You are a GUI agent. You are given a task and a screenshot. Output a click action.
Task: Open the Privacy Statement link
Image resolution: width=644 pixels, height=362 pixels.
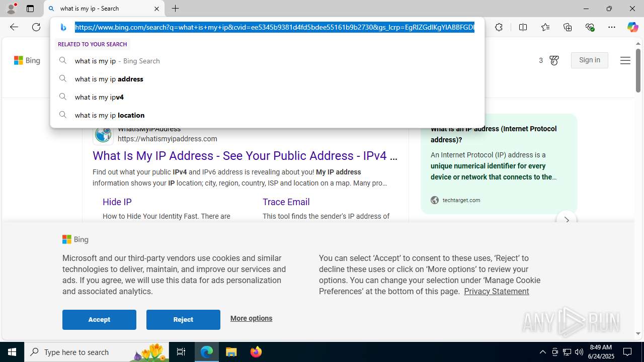click(x=496, y=291)
